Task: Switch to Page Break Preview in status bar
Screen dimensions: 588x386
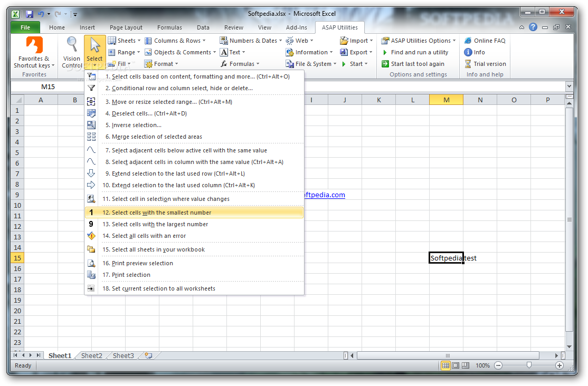Action: point(466,365)
